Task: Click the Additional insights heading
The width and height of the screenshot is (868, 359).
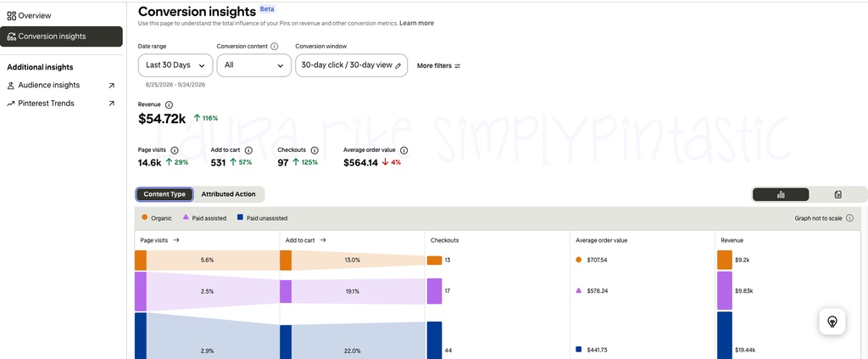Action: [40, 68]
